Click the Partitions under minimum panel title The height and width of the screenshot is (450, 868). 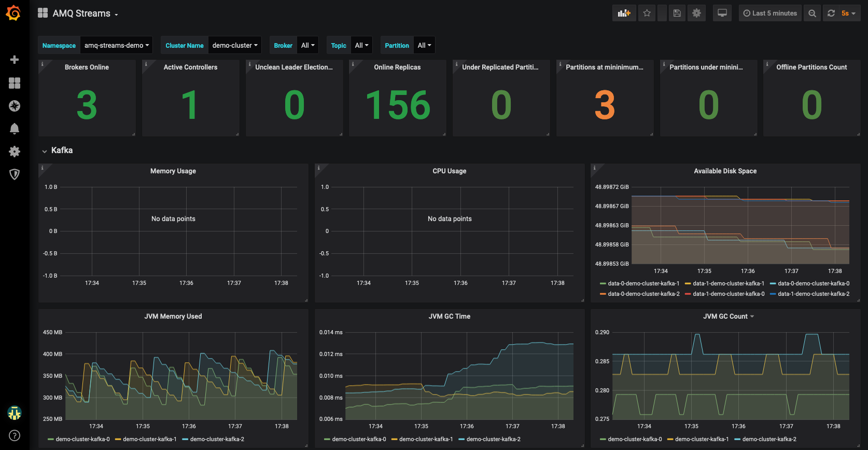706,67
